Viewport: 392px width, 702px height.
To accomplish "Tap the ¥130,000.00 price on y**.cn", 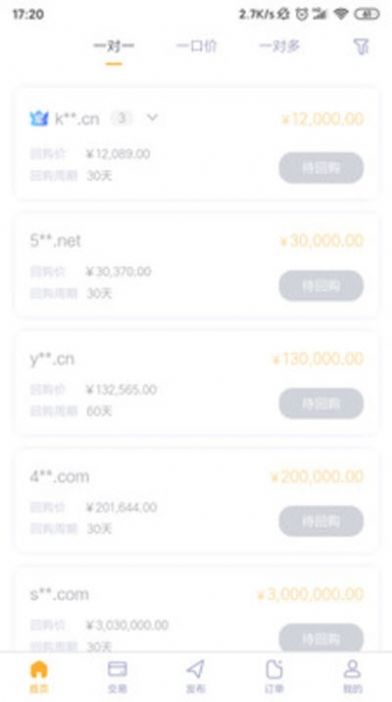I will pyautogui.click(x=318, y=359).
